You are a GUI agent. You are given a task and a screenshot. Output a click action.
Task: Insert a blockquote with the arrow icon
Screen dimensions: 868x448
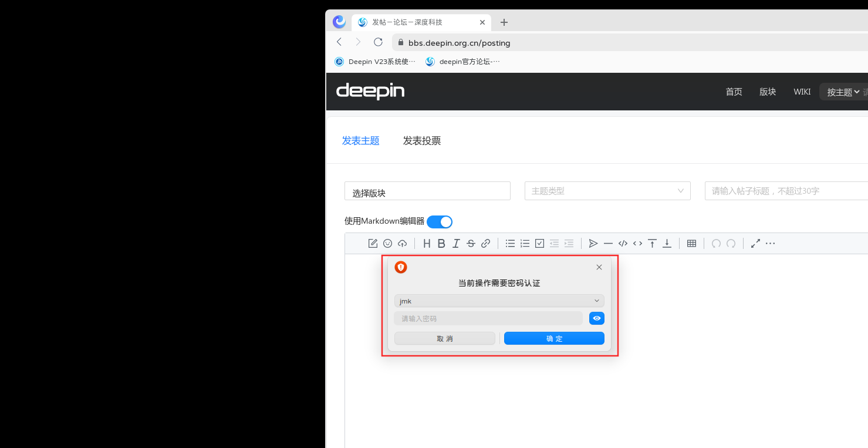tap(593, 243)
